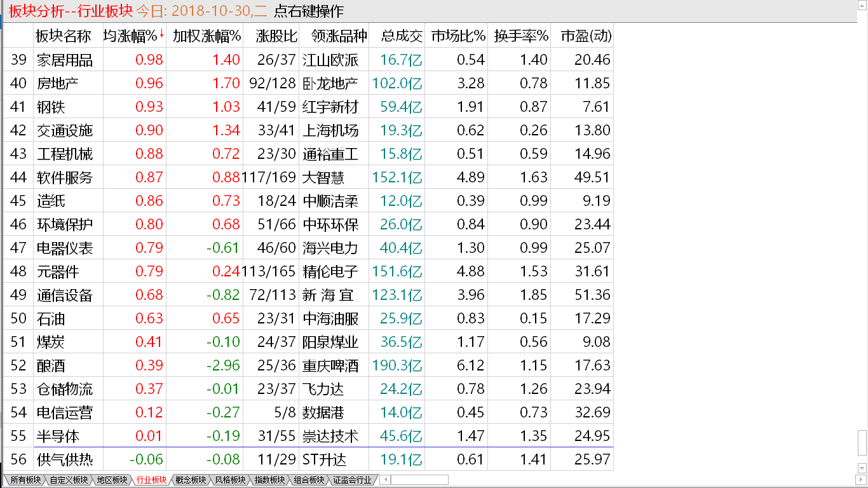
Task: Click leading stock 中海油服
Action: 330,318
